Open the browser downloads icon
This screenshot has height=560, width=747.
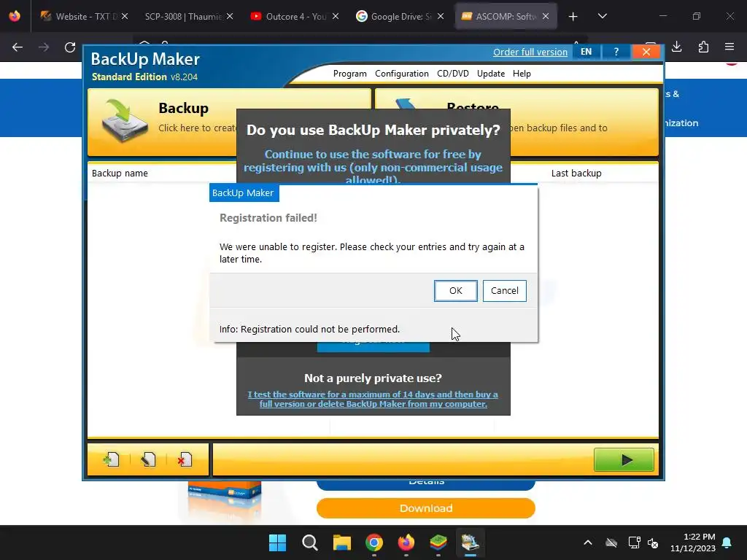[676, 47]
